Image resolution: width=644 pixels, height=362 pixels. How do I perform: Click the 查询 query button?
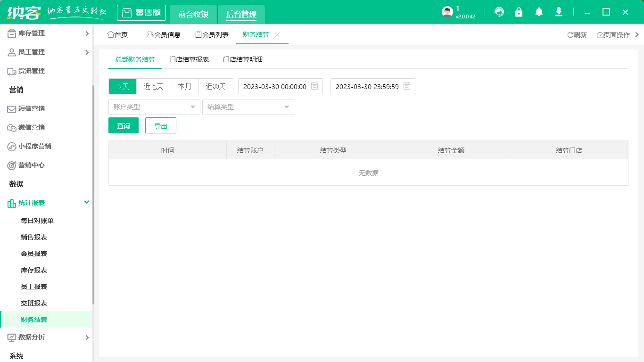(x=123, y=125)
